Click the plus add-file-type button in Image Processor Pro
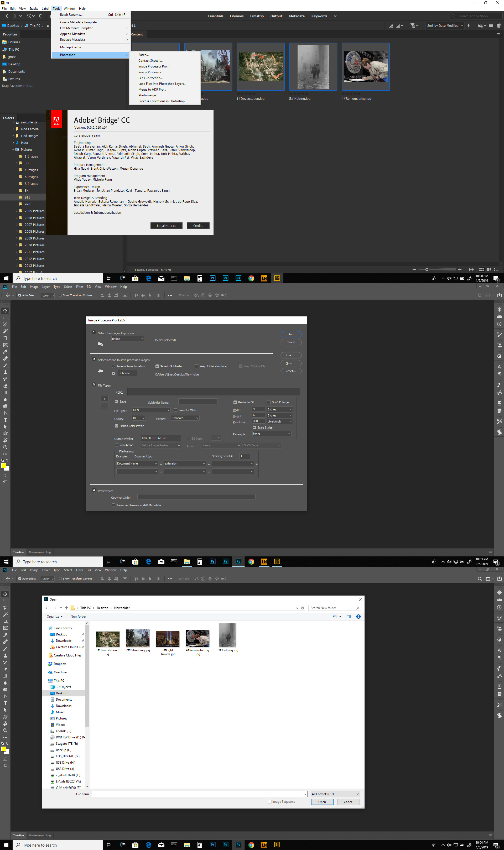 [x=105, y=399]
